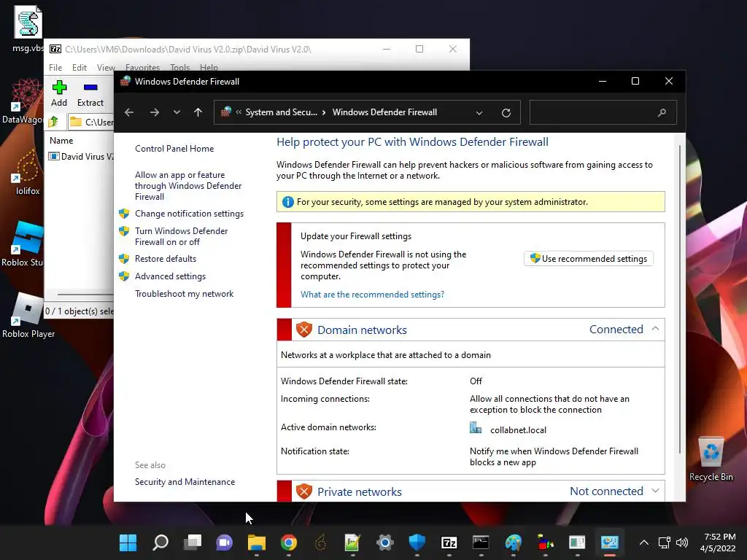Click the Firewall window vertical scrollbar
This screenshot has height=560, width=747.
(x=680, y=299)
